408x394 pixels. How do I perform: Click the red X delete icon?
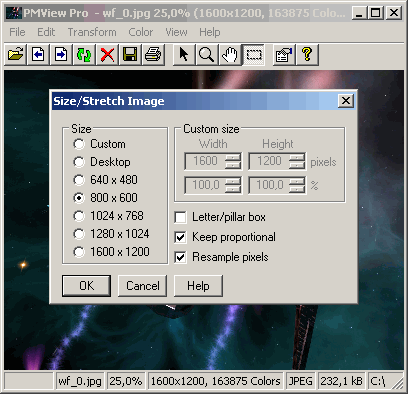107,54
